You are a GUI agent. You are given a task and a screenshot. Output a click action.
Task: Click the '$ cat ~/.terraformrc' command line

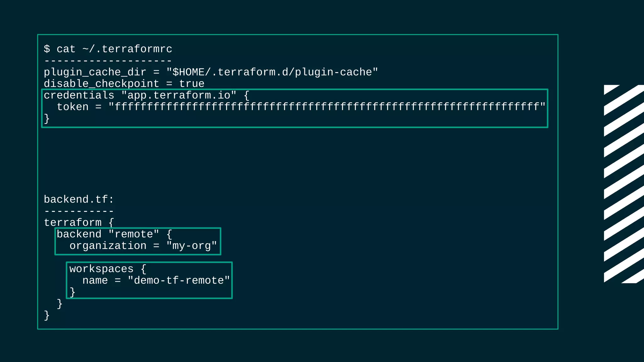tap(108, 49)
